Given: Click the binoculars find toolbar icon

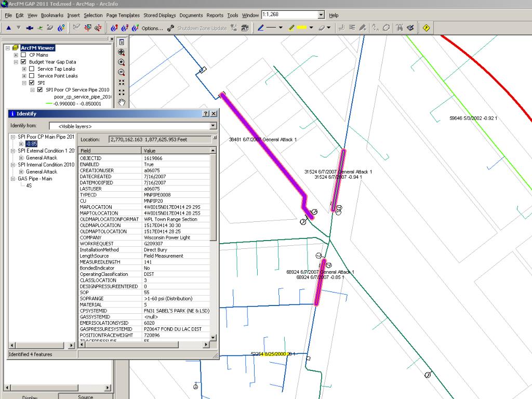Looking at the screenshot, I should 400,28.
